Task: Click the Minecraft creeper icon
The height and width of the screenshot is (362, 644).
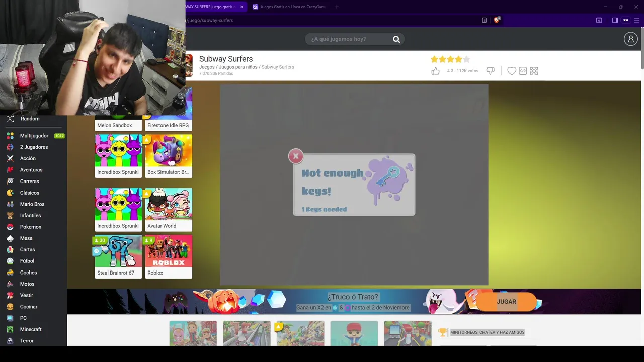Action: coord(10,329)
